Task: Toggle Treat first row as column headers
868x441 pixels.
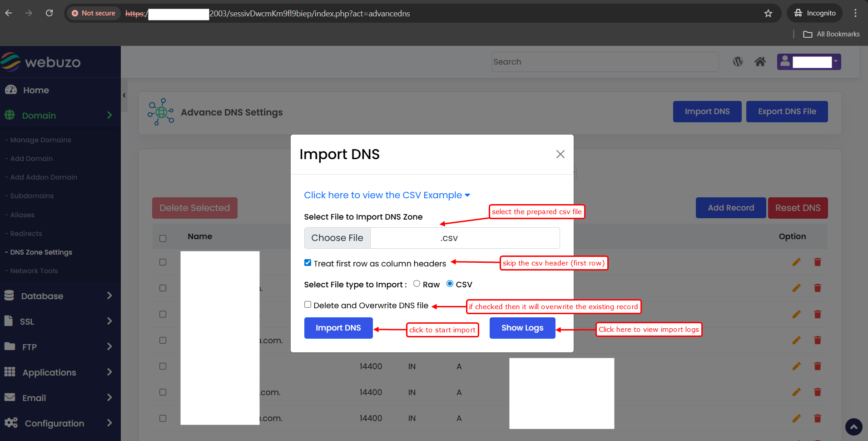Action: (308, 263)
